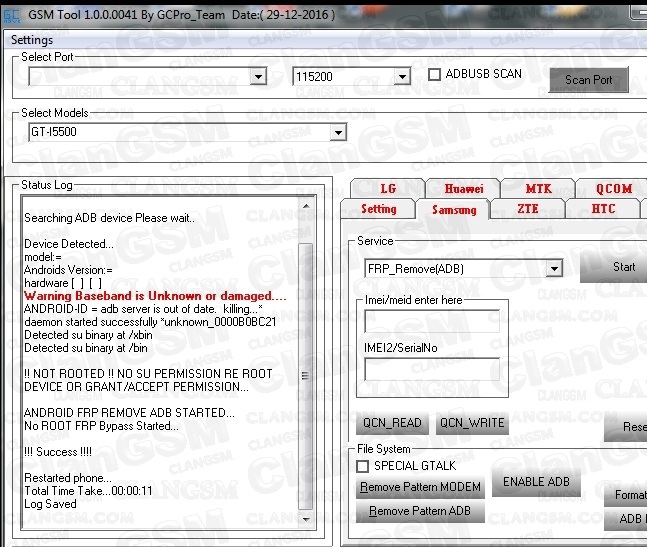Click the IMEI2/SerialNo input field
647x547 pixels.
coord(432,369)
